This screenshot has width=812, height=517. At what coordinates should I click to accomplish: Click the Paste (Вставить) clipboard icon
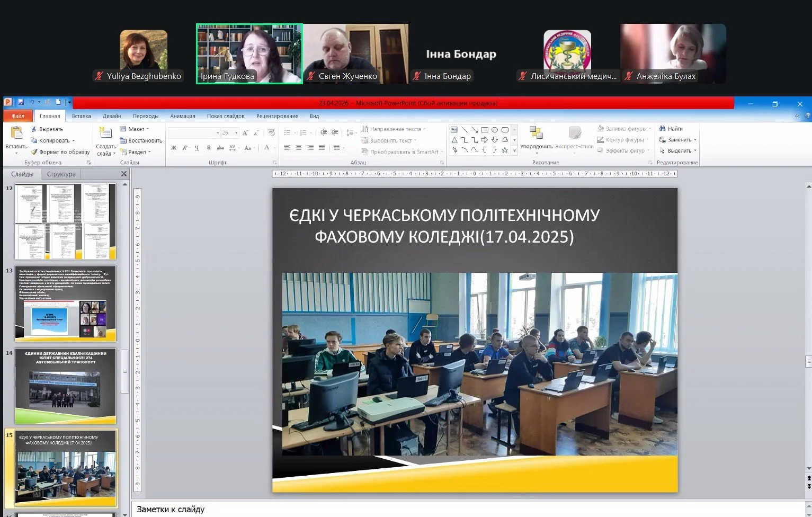tap(16, 133)
